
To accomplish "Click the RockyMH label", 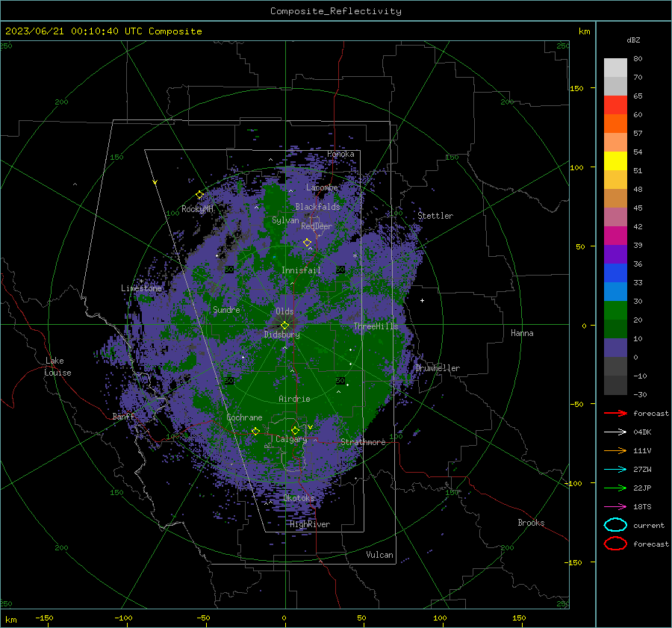I will (x=197, y=209).
